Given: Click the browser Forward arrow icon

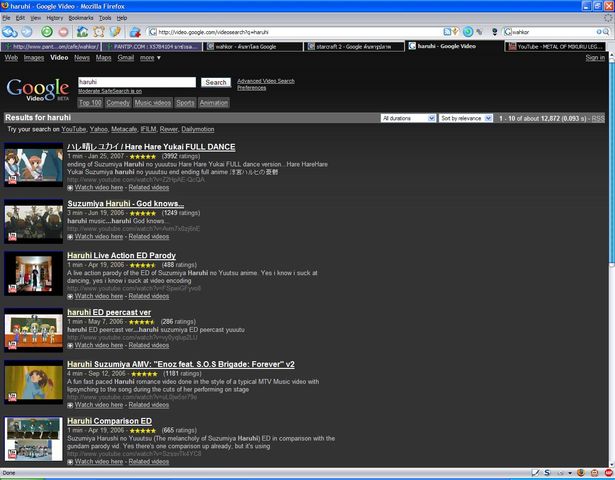Looking at the screenshot, I should pyautogui.click(x=27, y=32).
